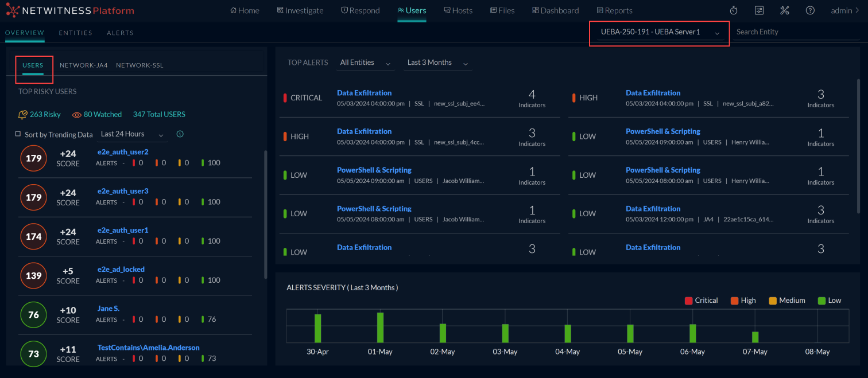Click the 73 score circle for Amelia.Anderson
This screenshot has height=378, width=868.
(x=34, y=353)
